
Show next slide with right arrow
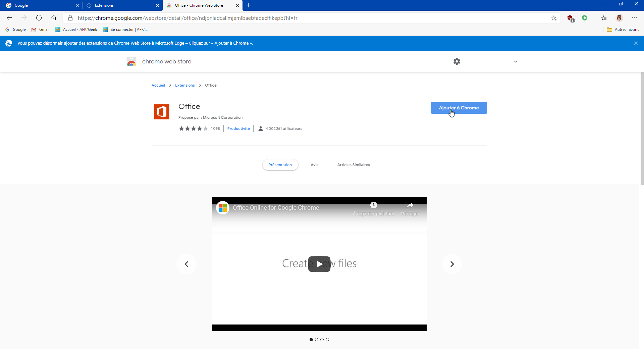tap(452, 264)
